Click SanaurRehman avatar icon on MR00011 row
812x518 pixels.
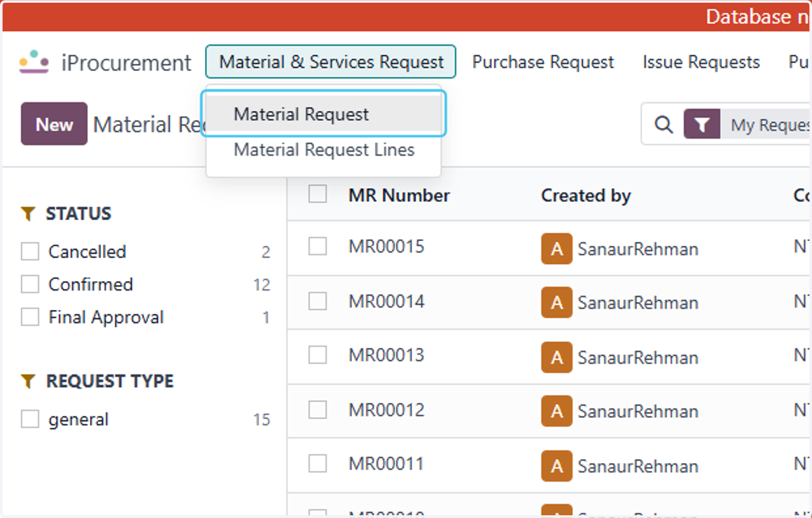pyautogui.click(x=557, y=466)
